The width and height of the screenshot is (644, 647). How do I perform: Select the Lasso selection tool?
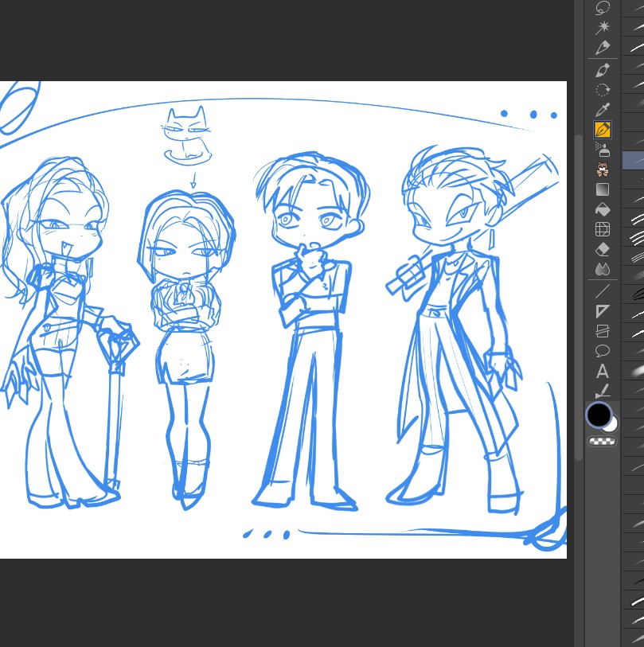tap(603, 7)
